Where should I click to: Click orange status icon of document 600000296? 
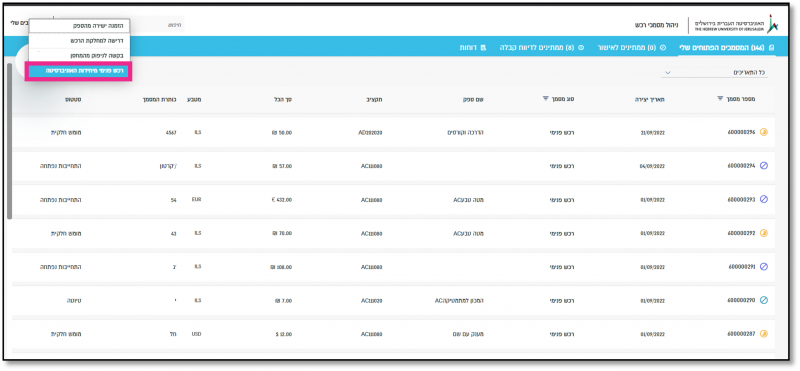pyautogui.click(x=764, y=132)
